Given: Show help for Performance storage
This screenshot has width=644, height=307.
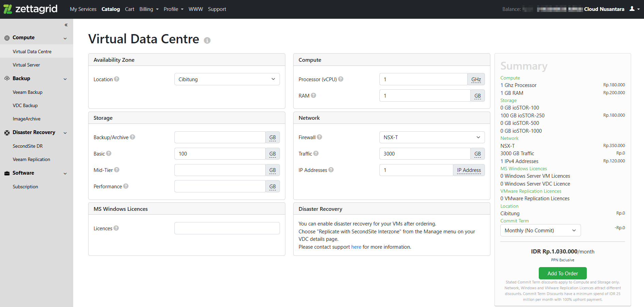Looking at the screenshot, I should pos(126,186).
